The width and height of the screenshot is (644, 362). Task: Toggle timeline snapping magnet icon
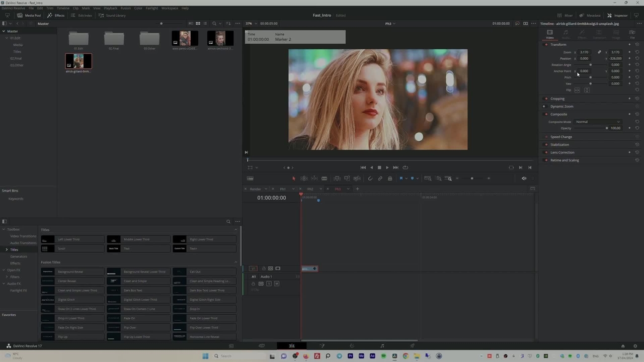pos(370,178)
